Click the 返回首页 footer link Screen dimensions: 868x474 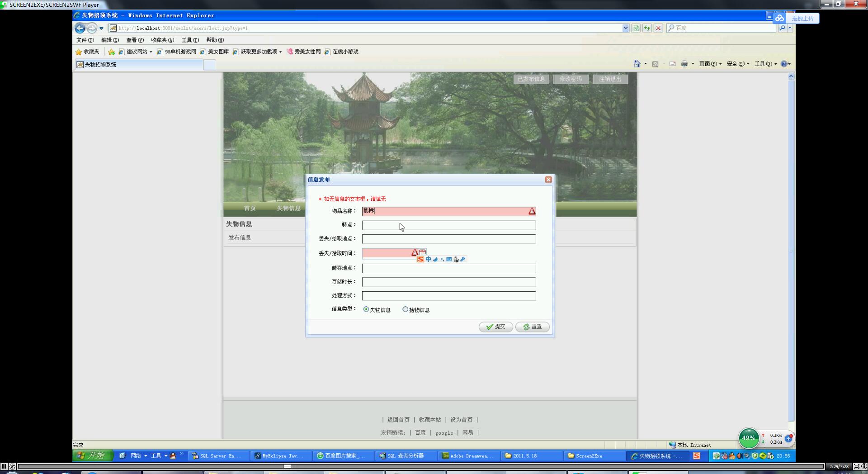click(398, 420)
